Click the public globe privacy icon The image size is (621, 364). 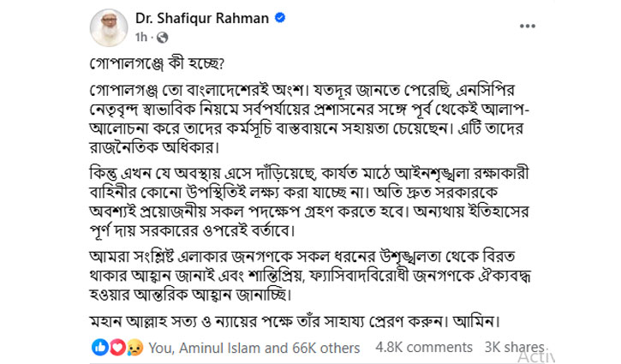163,37
